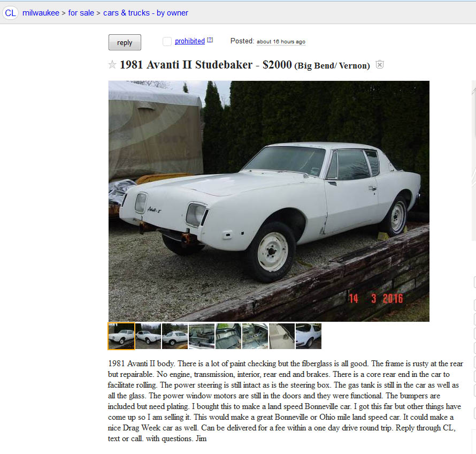Select the second car photo thumbnail

pyautogui.click(x=148, y=336)
